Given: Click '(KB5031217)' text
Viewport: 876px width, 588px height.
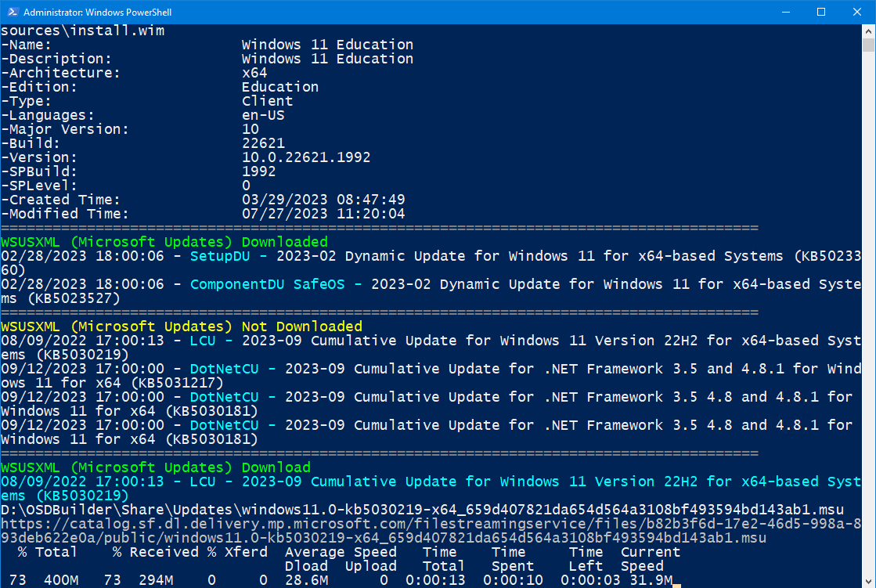Looking at the screenshot, I should click(x=177, y=383).
